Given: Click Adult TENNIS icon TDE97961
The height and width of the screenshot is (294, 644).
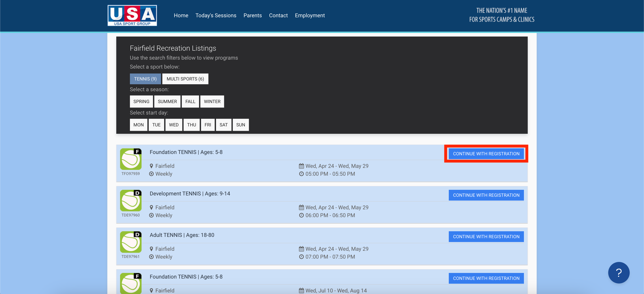Looking at the screenshot, I should 131,242.
